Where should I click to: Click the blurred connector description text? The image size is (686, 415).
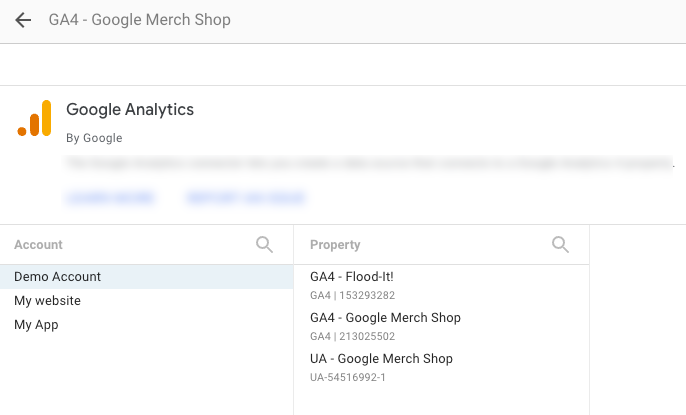[370, 162]
